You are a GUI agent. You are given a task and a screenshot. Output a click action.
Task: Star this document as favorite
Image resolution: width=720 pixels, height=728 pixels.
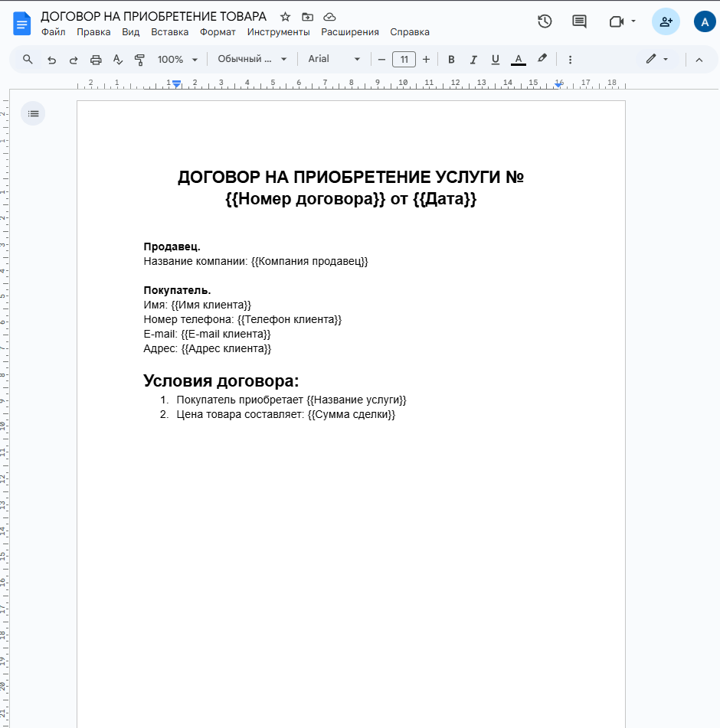click(x=285, y=17)
